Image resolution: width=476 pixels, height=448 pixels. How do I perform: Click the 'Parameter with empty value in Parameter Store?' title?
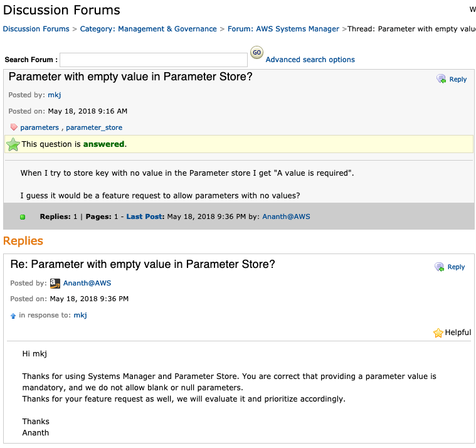tap(130, 77)
